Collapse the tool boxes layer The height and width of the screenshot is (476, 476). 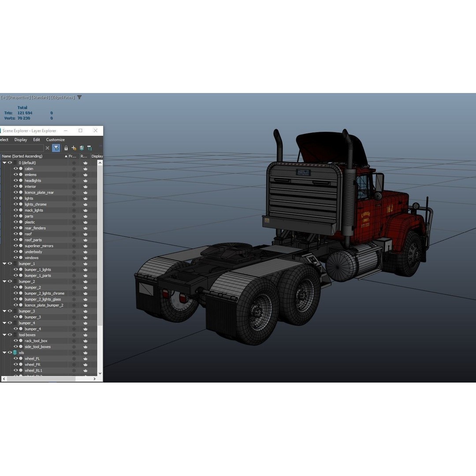click(4, 335)
